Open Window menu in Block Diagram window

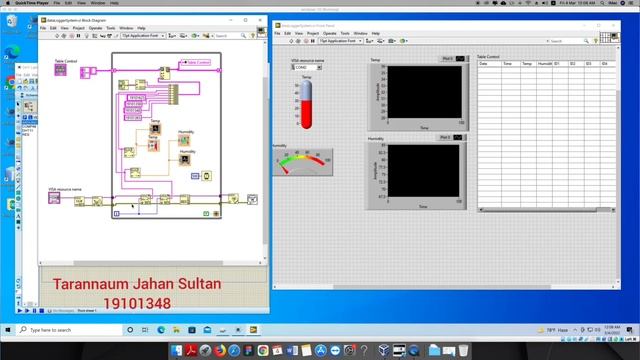click(x=126, y=28)
